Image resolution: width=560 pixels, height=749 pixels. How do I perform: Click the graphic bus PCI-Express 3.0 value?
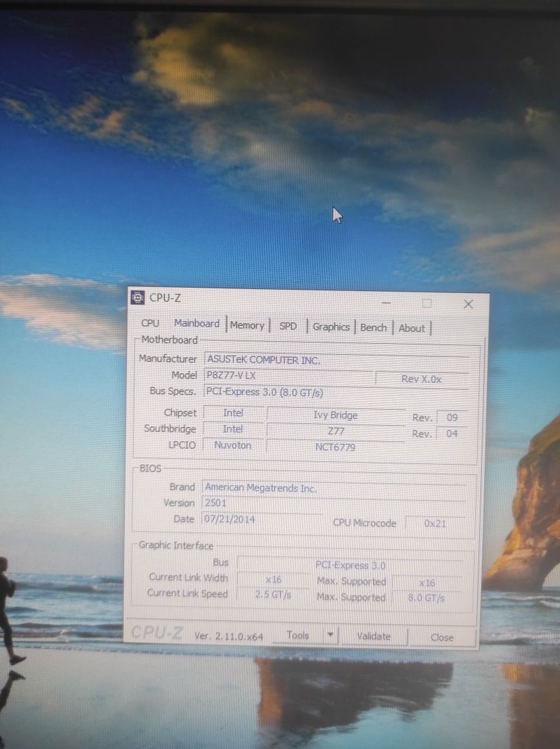[350, 566]
